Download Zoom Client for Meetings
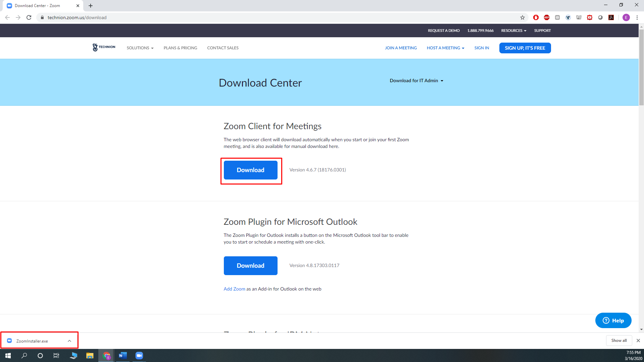 point(250,170)
